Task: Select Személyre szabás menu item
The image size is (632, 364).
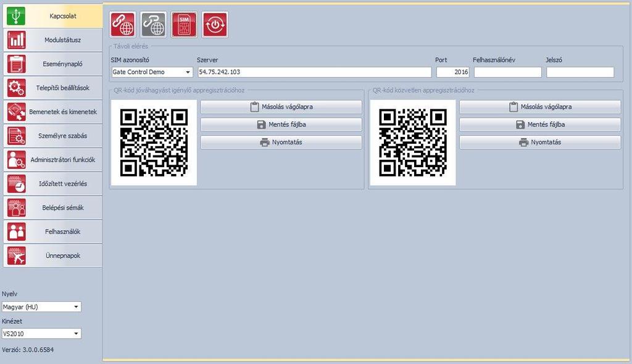Action: click(53, 136)
